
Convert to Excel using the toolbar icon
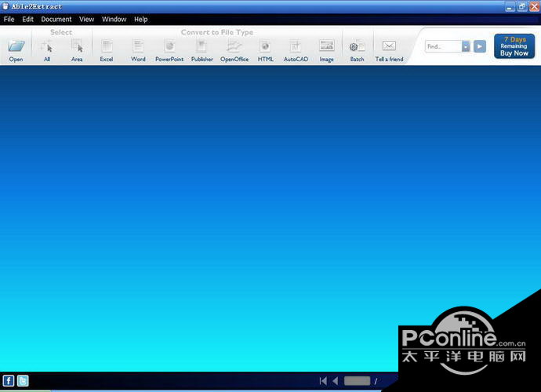107,47
